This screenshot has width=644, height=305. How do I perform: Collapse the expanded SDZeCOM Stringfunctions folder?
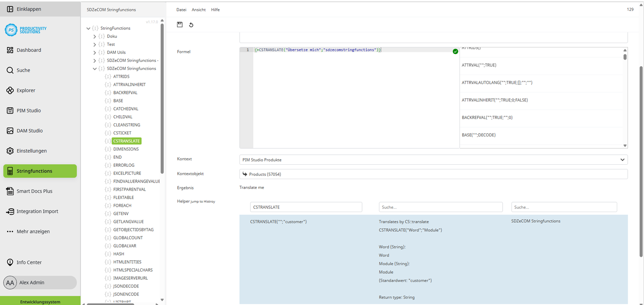click(x=95, y=69)
